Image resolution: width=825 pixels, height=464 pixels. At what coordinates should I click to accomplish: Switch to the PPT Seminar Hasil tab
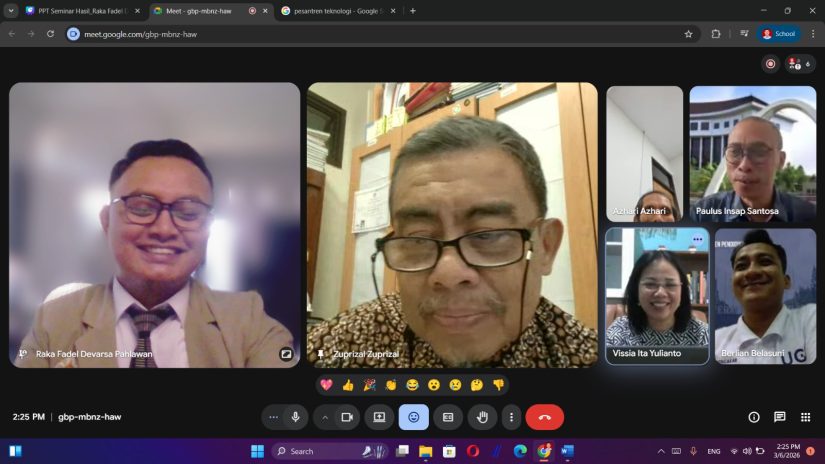[82, 11]
